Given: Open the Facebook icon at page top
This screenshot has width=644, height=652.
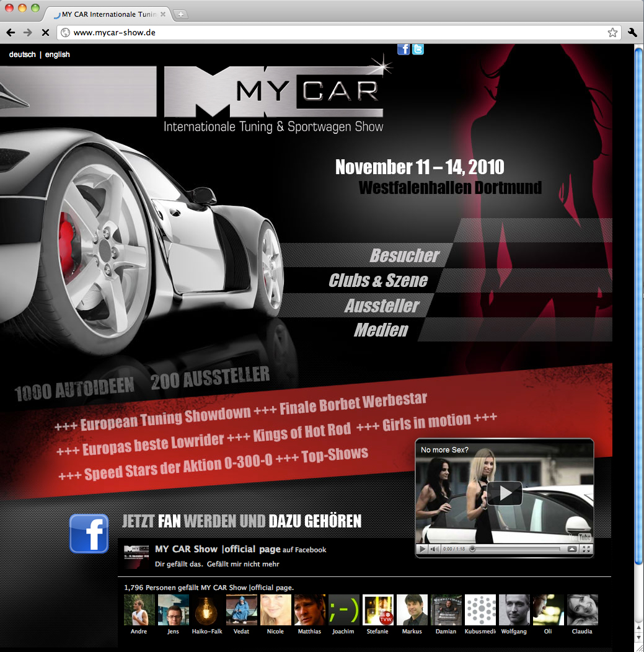Looking at the screenshot, I should pos(404,49).
